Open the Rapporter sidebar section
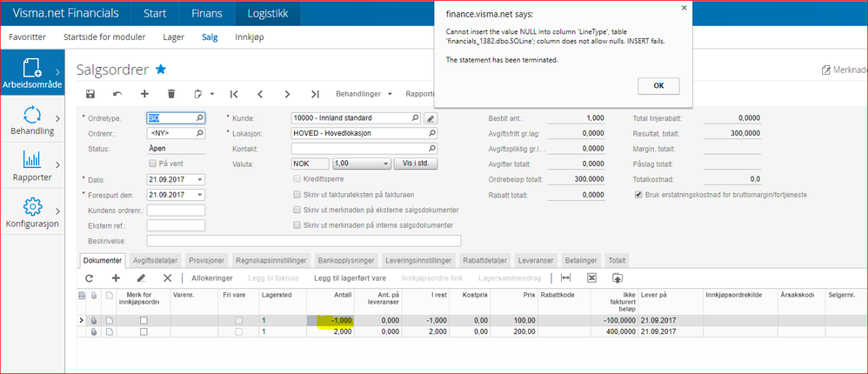Image resolution: width=868 pixels, height=374 pixels. 32,165
